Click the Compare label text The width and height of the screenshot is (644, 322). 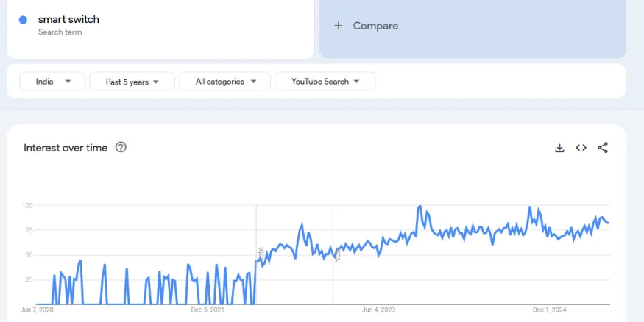[x=375, y=26]
